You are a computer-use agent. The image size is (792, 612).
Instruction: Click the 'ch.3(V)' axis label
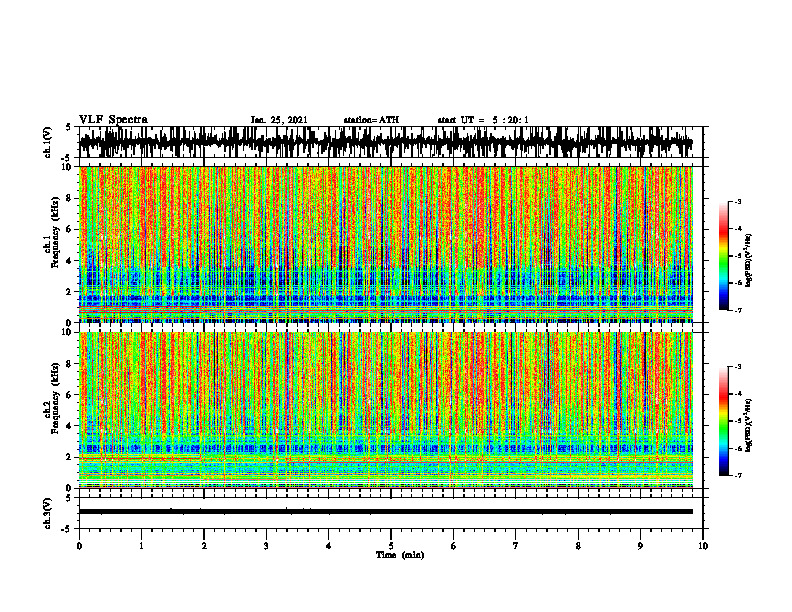[48, 513]
